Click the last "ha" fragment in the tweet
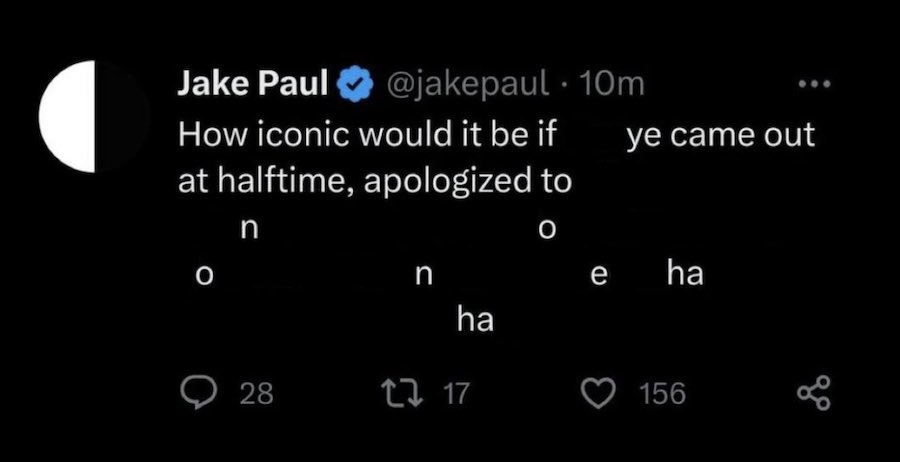The height and width of the screenshot is (462, 900). click(476, 321)
